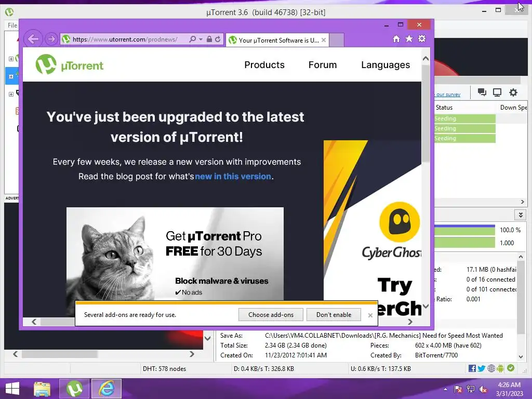The image size is (532, 399).
Task: Check green network status icon
Action: 511,368
